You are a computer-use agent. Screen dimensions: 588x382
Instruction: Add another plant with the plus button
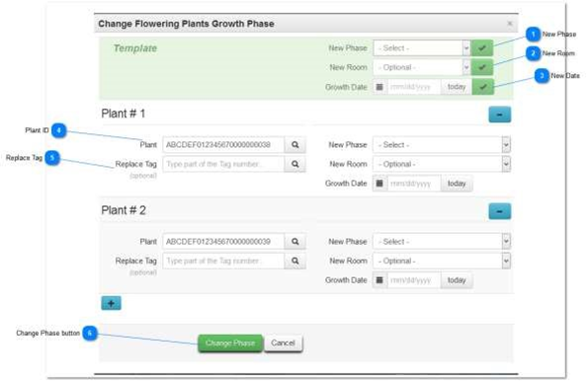point(111,303)
